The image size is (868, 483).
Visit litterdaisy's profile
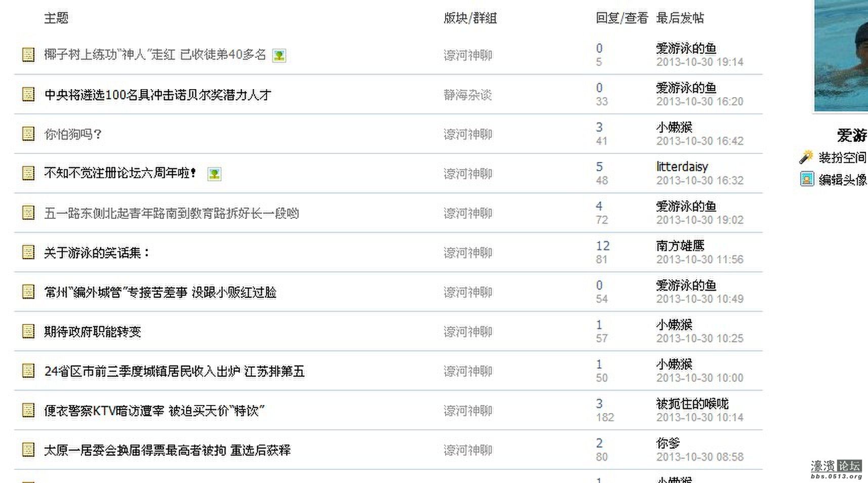click(x=681, y=167)
